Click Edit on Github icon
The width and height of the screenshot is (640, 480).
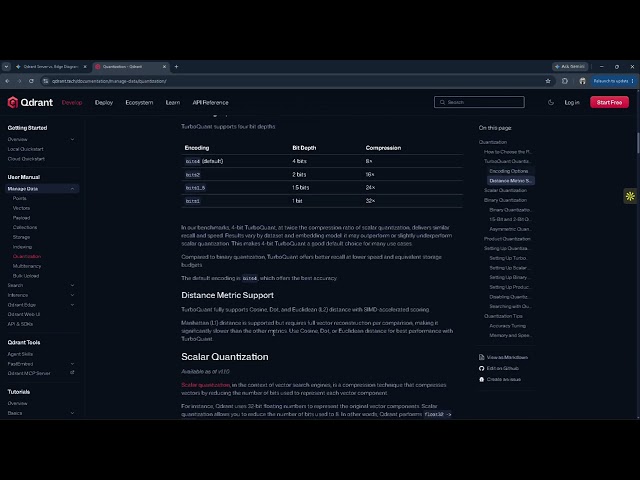pyautogui.click(x=482, y=368)
